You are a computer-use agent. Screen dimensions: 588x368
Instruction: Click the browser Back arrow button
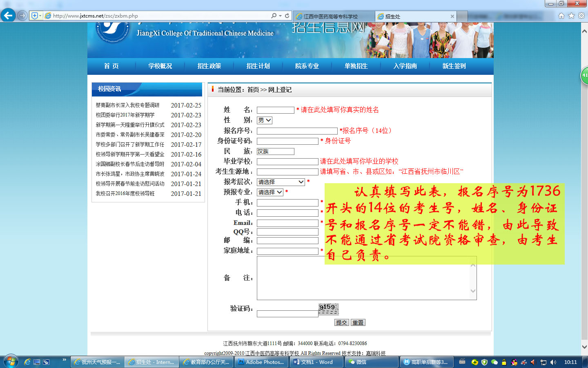tap(8, 16)
